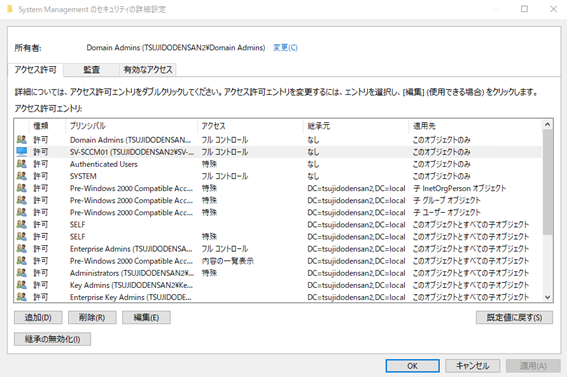Click the 子 ユーザー オブジェクト cell
This screenshot has width=567, height=377.
click(447, 213)
